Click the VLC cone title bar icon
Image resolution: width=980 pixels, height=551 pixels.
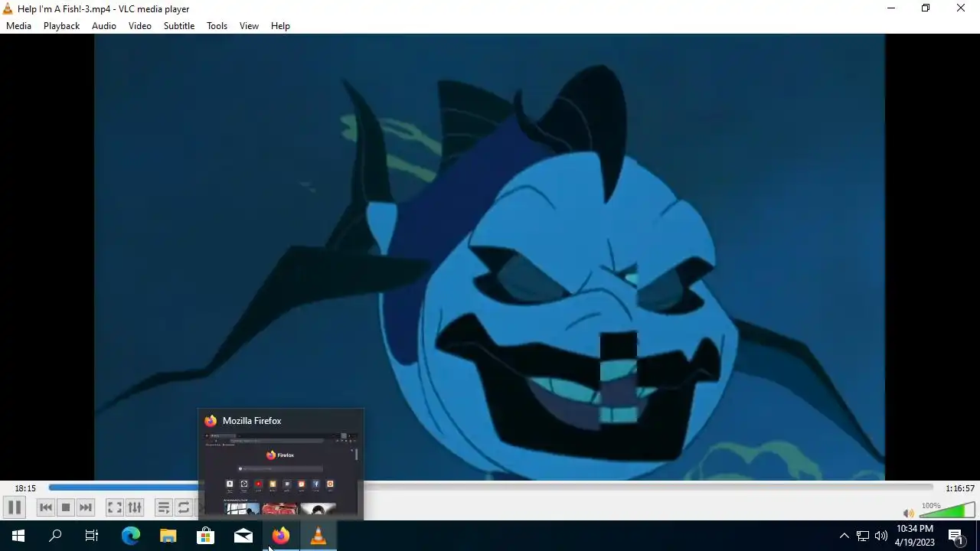8,8
